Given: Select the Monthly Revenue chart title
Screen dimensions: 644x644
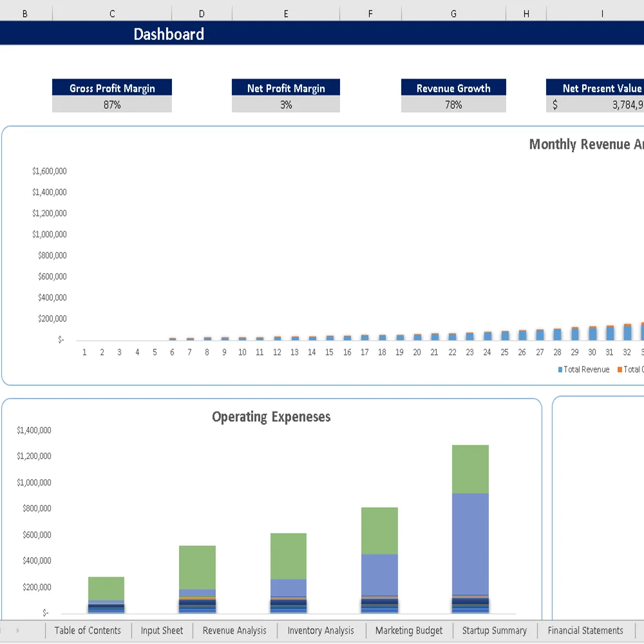Looking at the screenshot, I should tap(585, 144).
